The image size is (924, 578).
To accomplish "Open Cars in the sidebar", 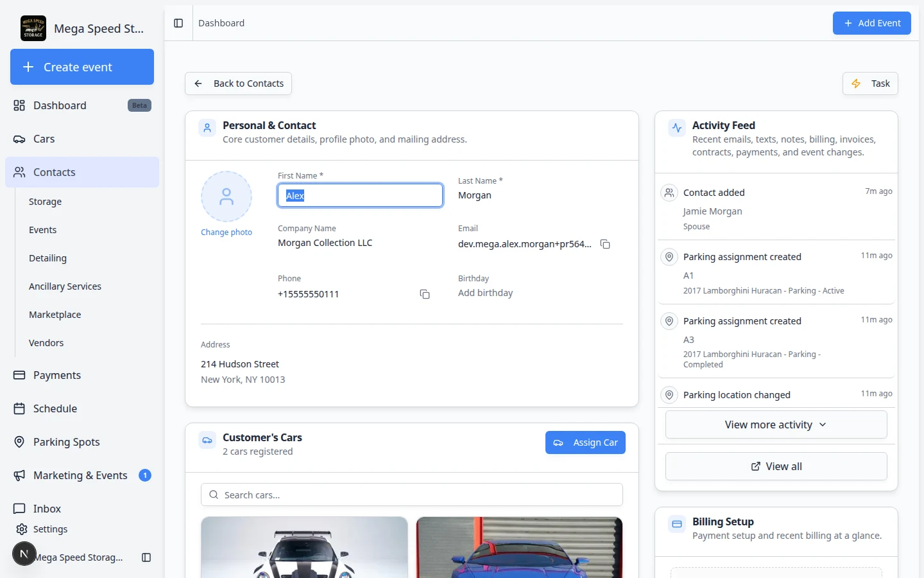I will [82, 139].
